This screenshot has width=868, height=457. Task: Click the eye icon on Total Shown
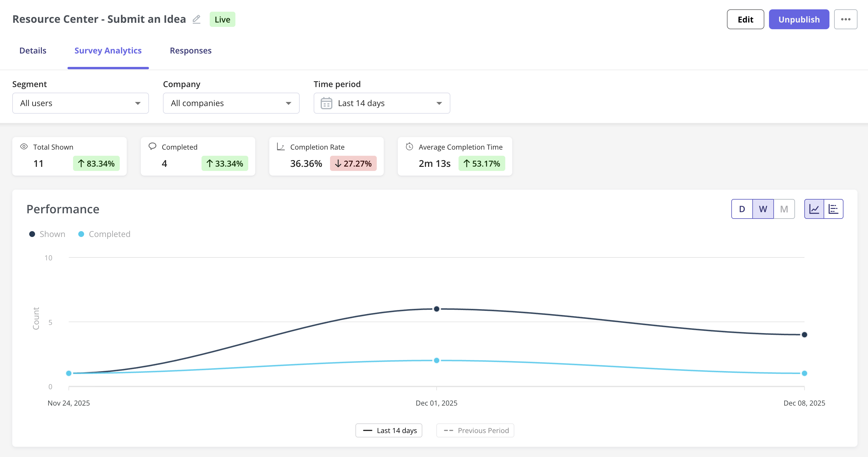(x=24, y=147)
